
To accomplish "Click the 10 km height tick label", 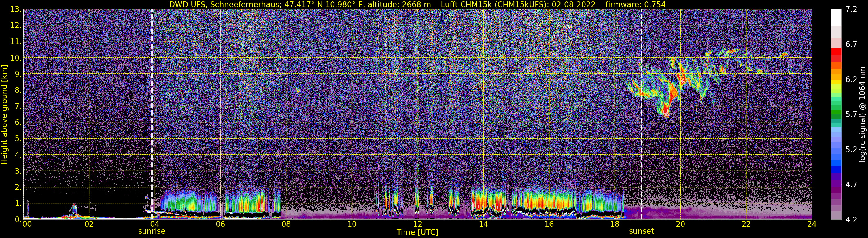I will click(x=16, y=58).
